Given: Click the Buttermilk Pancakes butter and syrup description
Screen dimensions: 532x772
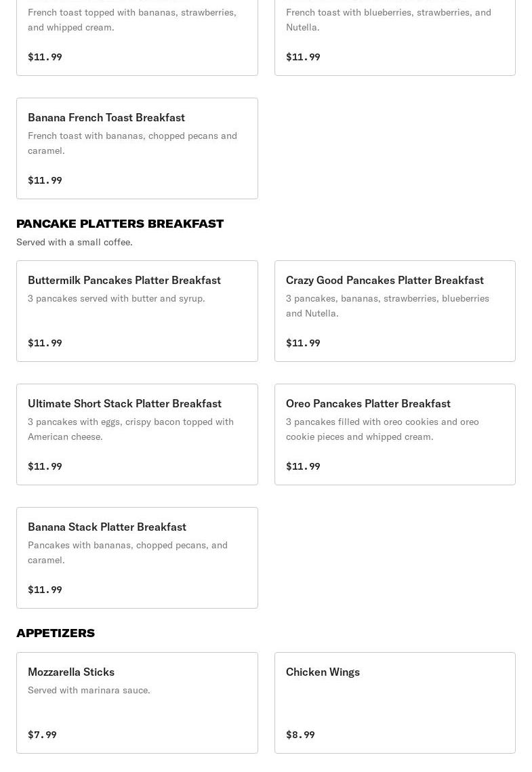Looking at the screenshot, I should coord(117,298).
